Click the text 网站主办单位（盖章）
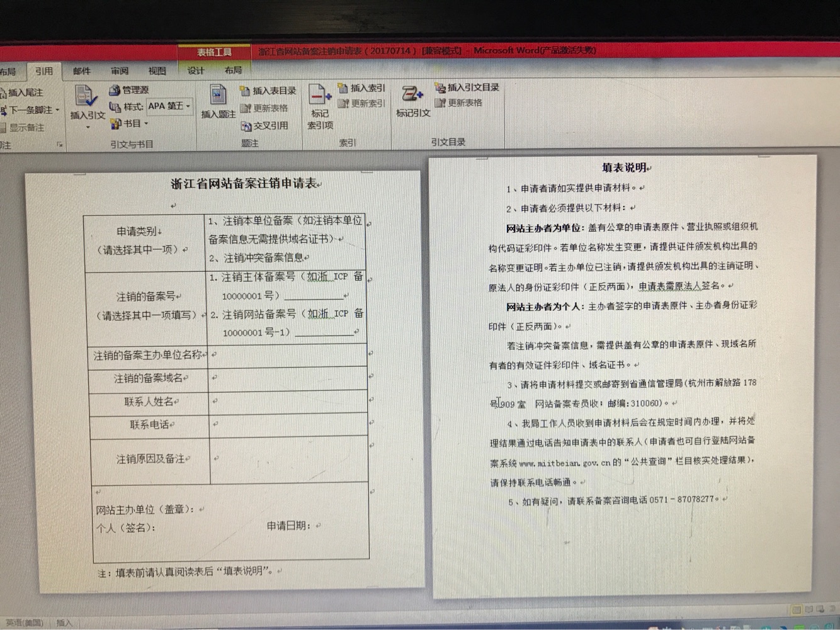Screen dimensions: 840x630 click(x=145, y=510)
